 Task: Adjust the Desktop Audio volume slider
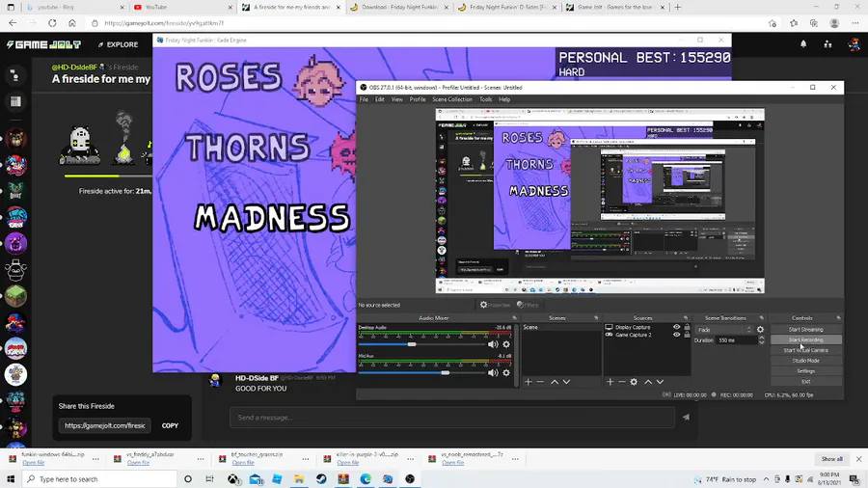[412, 344]
